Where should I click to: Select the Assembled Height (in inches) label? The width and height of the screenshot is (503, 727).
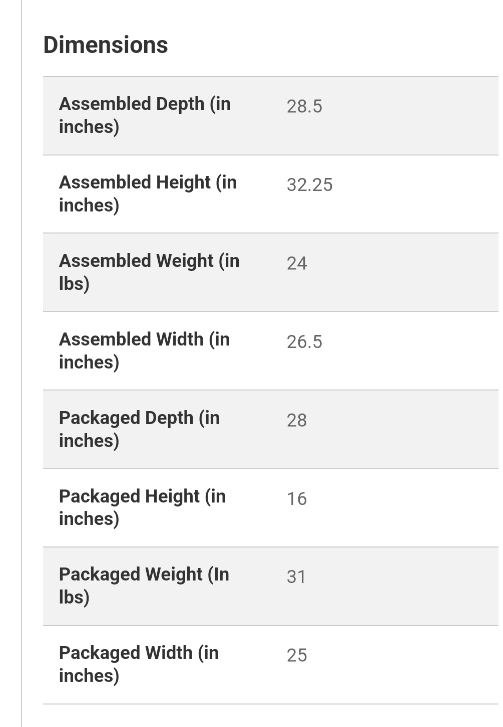coord(148,193)
